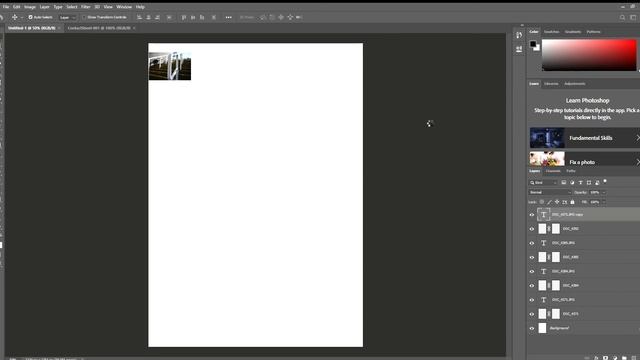Screen dimensions: 640x360
Task: Switch to the Libraries tab
Action: (x=551, y=84)
